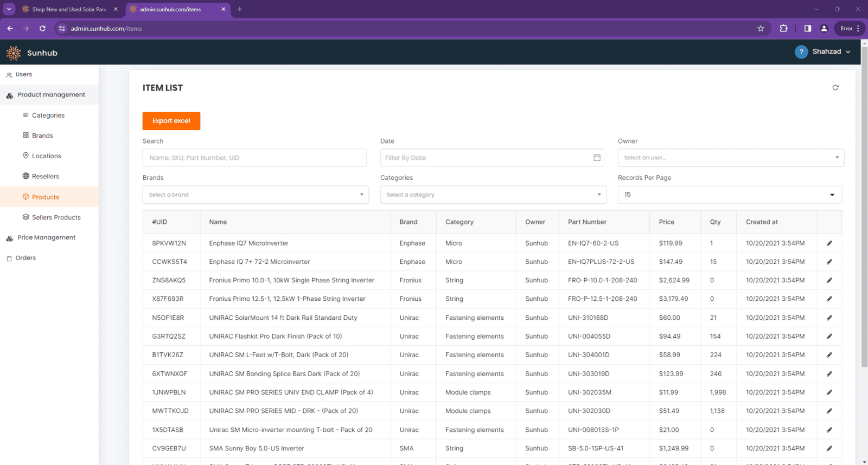This screenshot has width=868, height=465.
Task: Reload the page in browser toolbar
Action: [x=42, y=29]
